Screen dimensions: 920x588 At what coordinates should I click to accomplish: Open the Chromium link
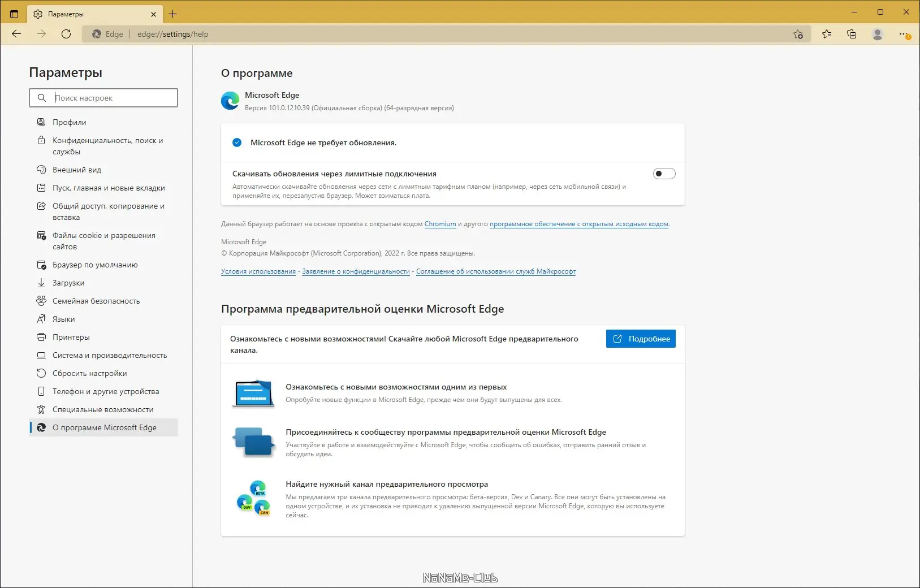pyautogui.click(x=440, y=224)
